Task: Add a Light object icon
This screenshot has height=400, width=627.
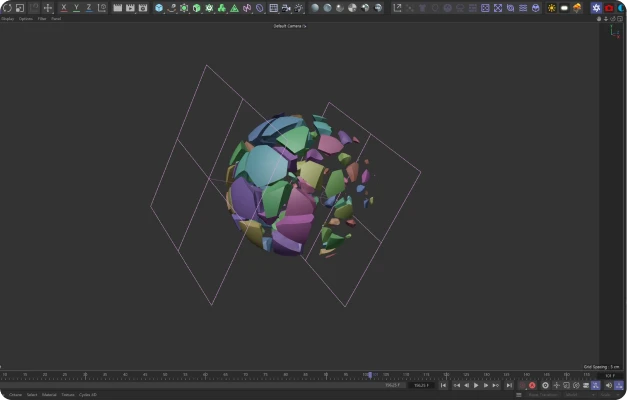Action: 299,8
